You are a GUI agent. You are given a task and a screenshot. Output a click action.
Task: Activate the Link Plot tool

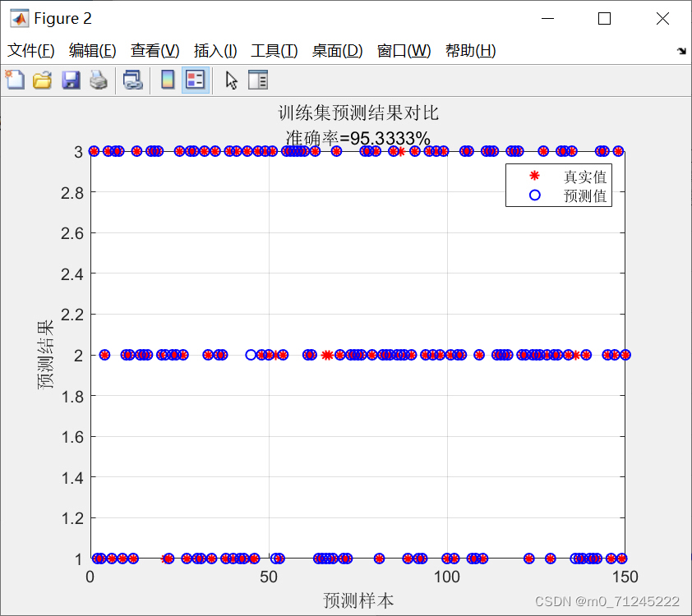pyautogui.click(x=133, y=80)
